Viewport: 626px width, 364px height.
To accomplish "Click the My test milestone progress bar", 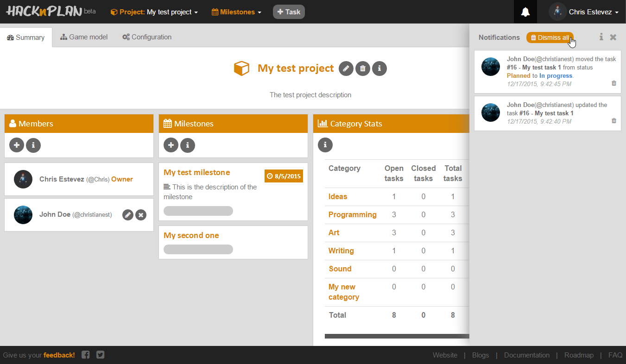I will (x=198, y=211).
